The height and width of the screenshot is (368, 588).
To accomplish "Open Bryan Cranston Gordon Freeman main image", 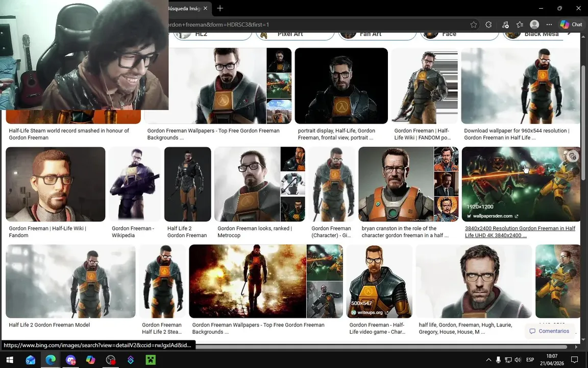I will pos(396,184).
